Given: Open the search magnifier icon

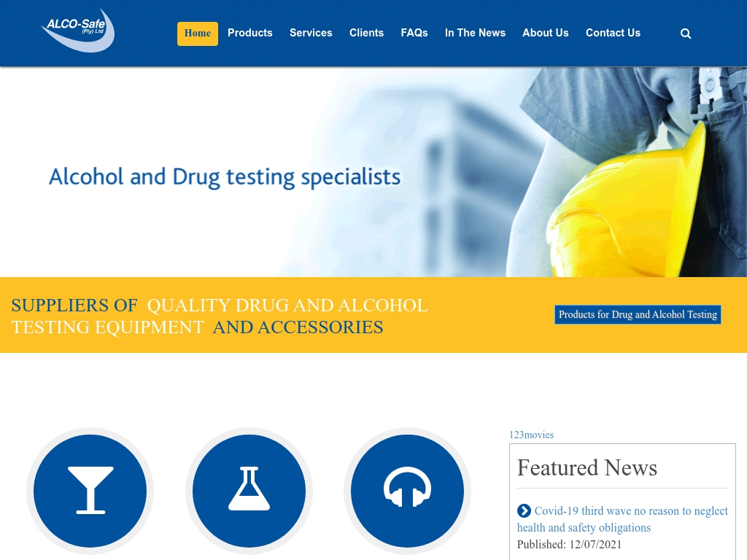Looking at the screenshot, I should (x=686, y=34).
